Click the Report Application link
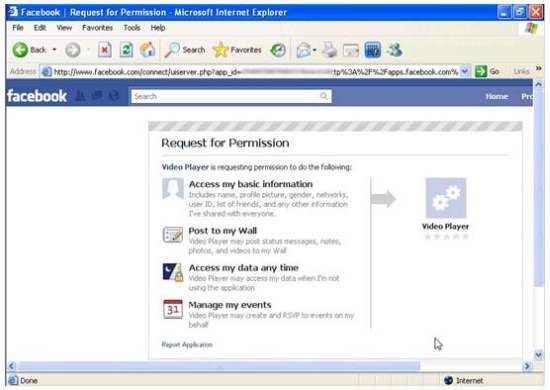 (187, 344)
